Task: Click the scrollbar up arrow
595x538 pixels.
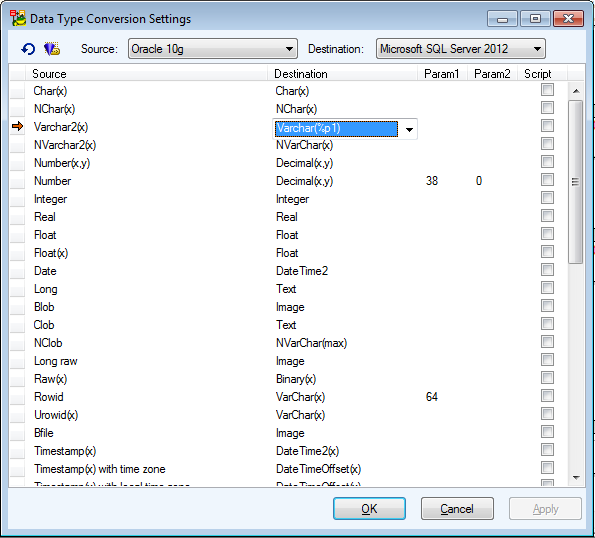Action: pos(576,91)
